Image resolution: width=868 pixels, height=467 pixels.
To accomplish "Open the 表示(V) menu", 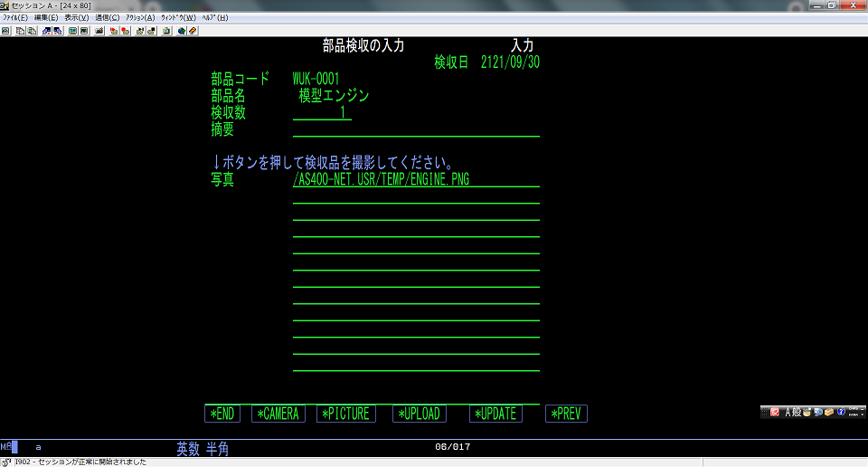I will pyautogui.click(x=77, y=17).
